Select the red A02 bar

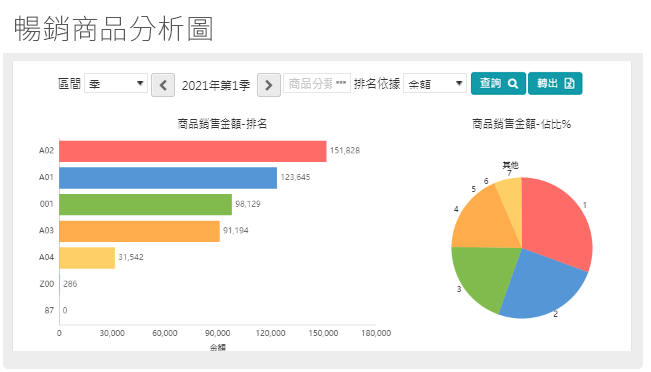pyautogui.click(x=193, y=151)
